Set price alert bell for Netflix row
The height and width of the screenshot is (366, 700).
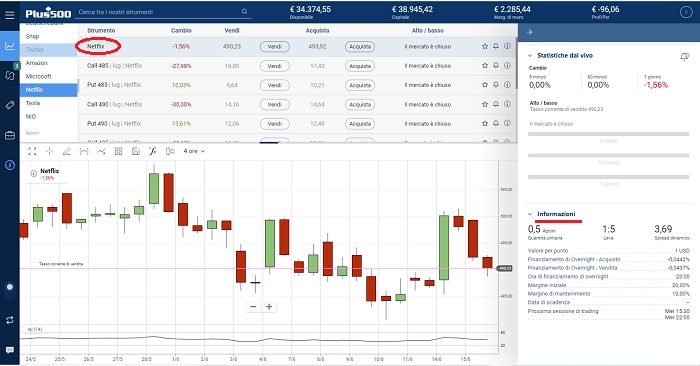coord(496,46)
